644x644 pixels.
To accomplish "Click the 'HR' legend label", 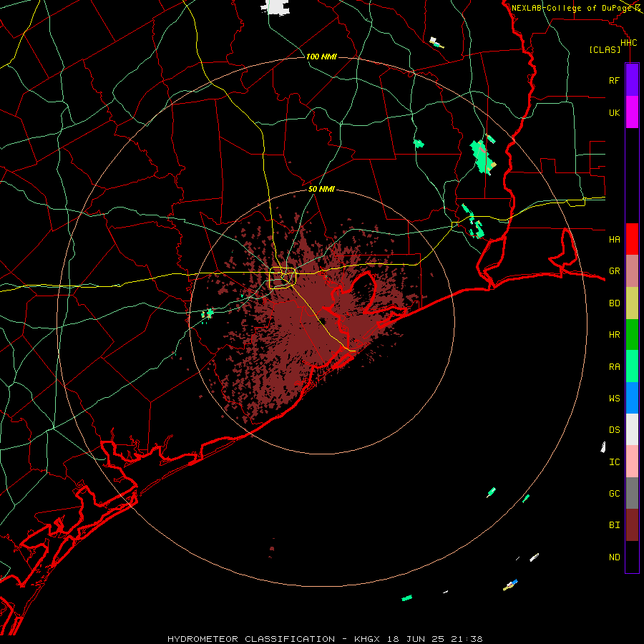I will 614,335.
